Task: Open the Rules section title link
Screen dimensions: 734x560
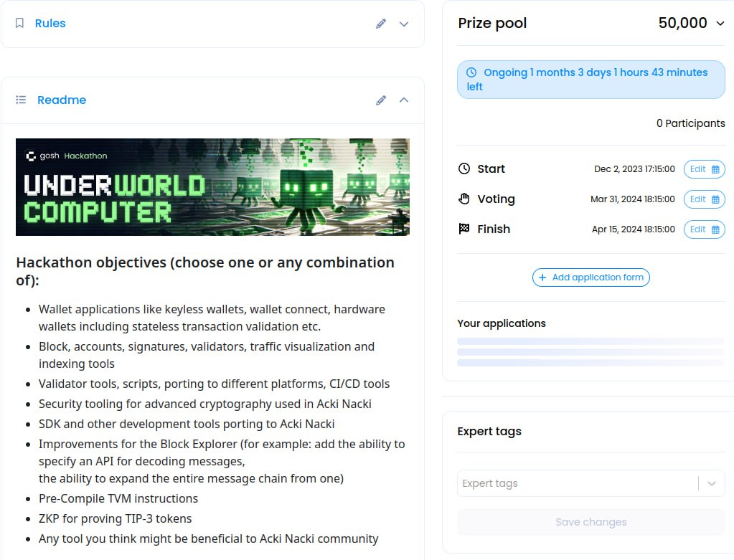Action: point(50,24)
